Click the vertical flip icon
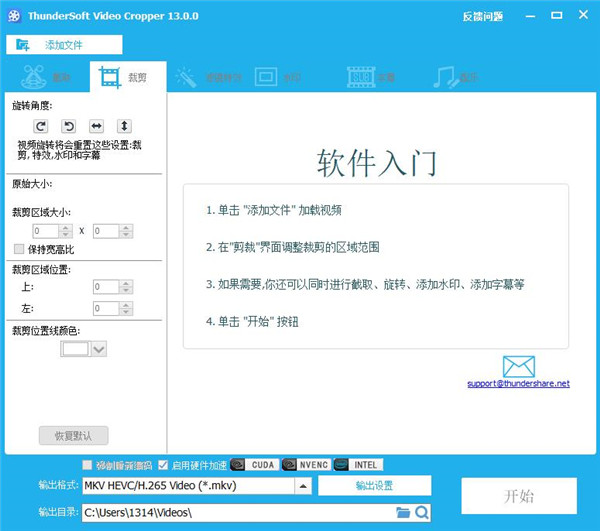Screen dimensions: 600x531 124,126
